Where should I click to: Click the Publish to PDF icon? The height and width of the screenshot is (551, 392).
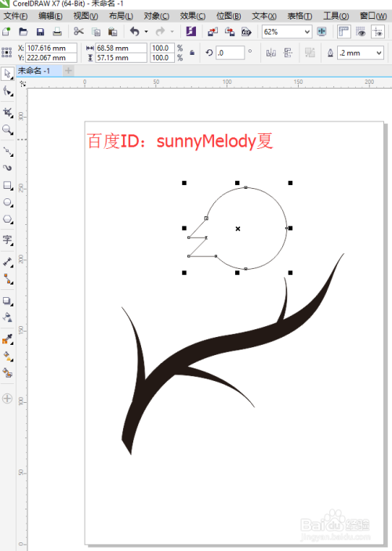click(246, 32)
